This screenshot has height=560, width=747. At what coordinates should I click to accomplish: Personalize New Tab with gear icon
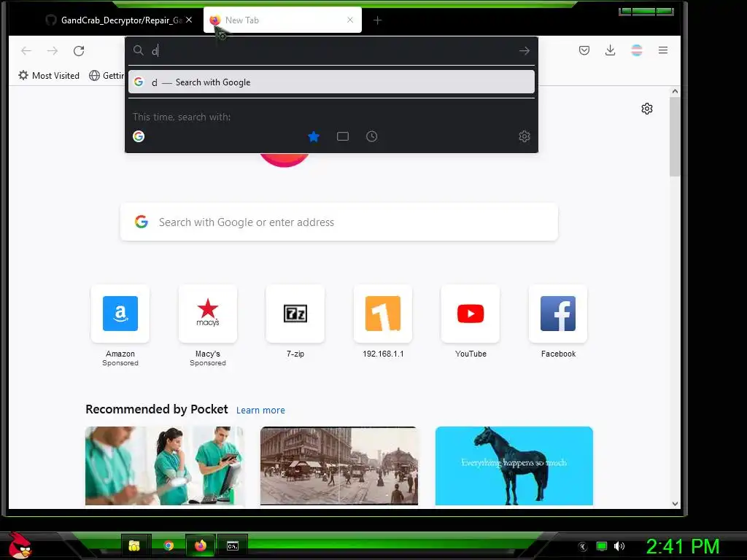[646, 109]
